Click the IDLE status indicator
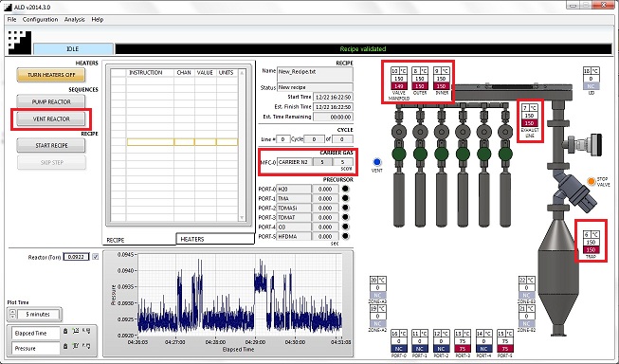The width and height of the screenshot is (619, 364). click(x=73, y=49)
